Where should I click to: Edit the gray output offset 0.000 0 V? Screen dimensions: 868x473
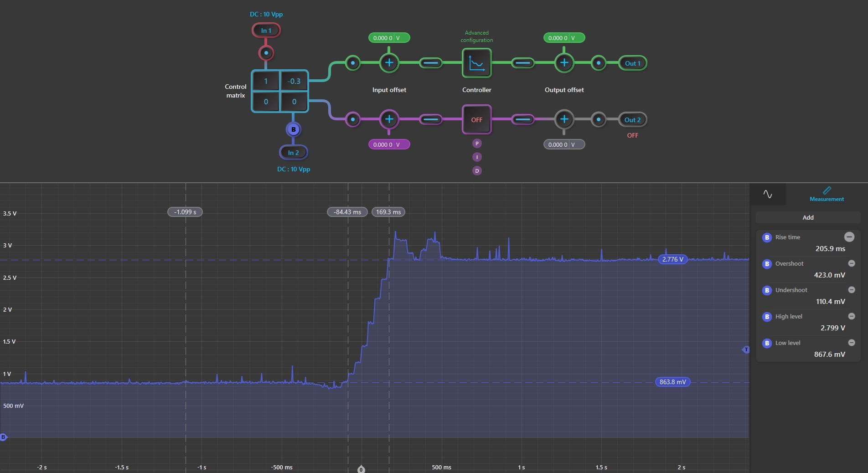(564, 144)
